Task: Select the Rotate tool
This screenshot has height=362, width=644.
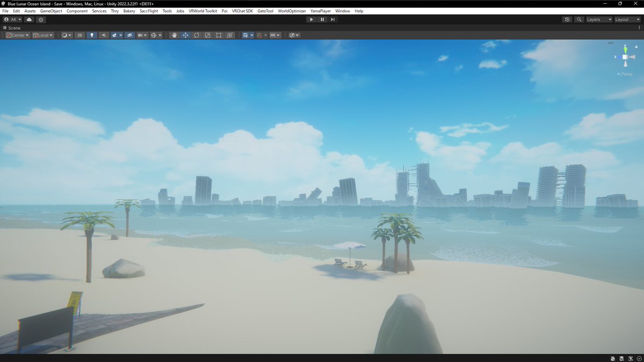Action: 196,35
